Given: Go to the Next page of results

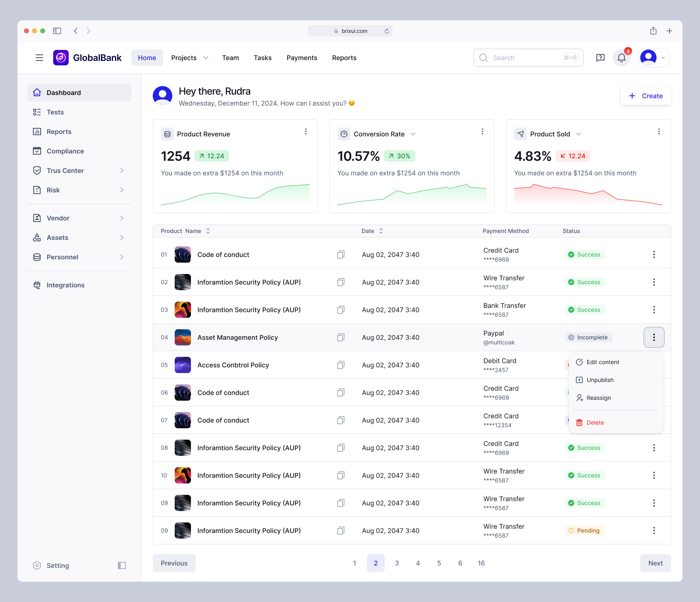Looking at the screenshot, I should pos(655,563).
